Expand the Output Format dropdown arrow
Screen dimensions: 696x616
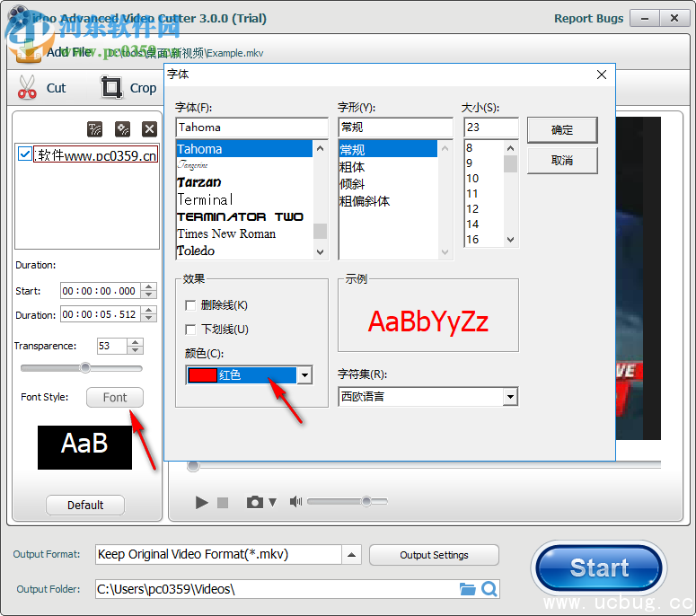point(351,555)
